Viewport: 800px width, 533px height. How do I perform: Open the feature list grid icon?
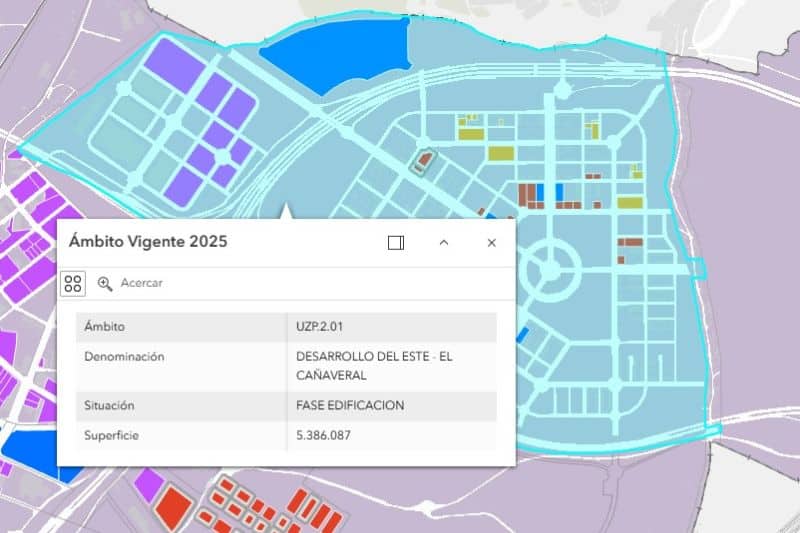coord(73,284)
